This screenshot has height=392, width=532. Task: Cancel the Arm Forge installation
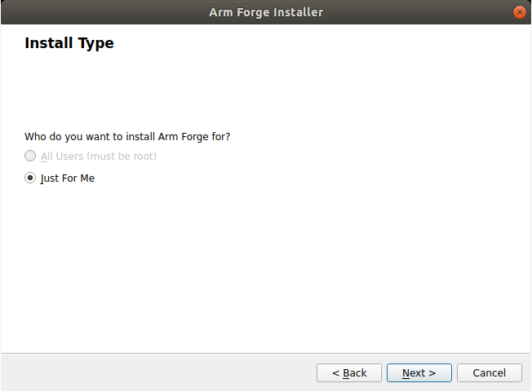[x=490, y=372]
